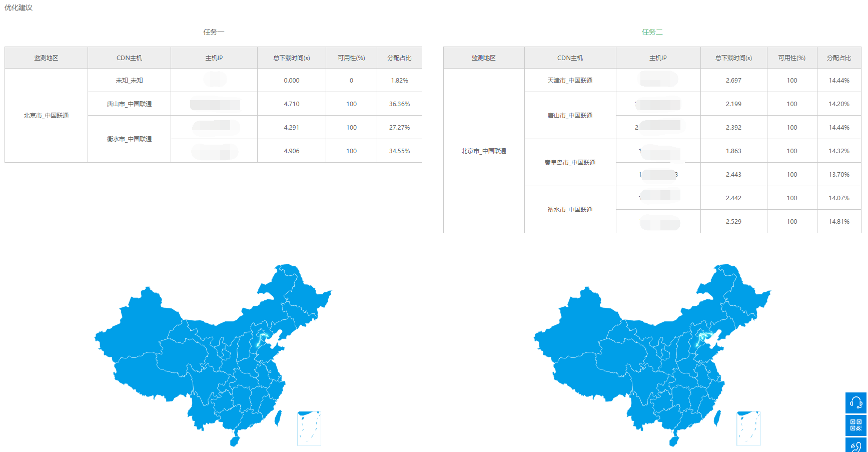Select the 任务二 heading
868x452 pixels.
pos(652,32)
